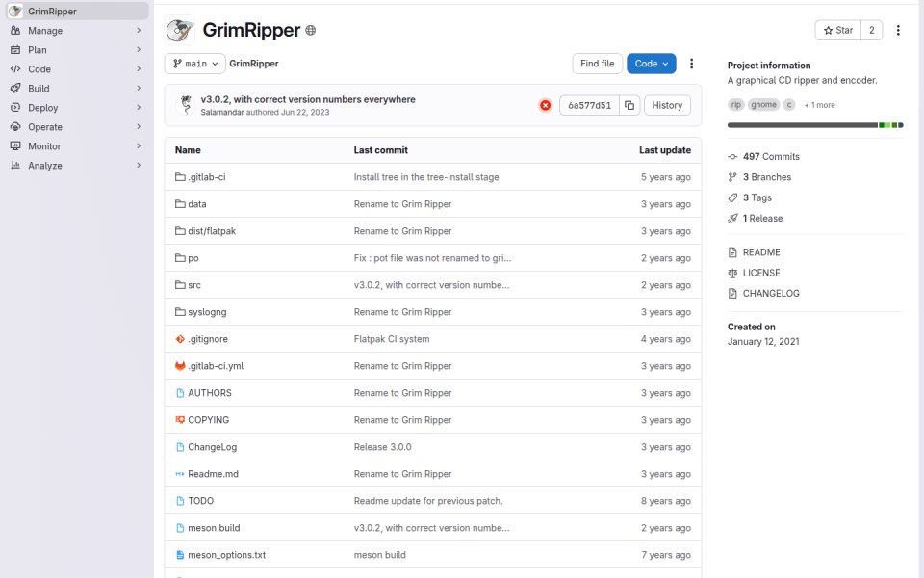Open the COPYING file
The height and width of the screenshot is (578, 924).
pyautogui.click(x=209, y=420)
